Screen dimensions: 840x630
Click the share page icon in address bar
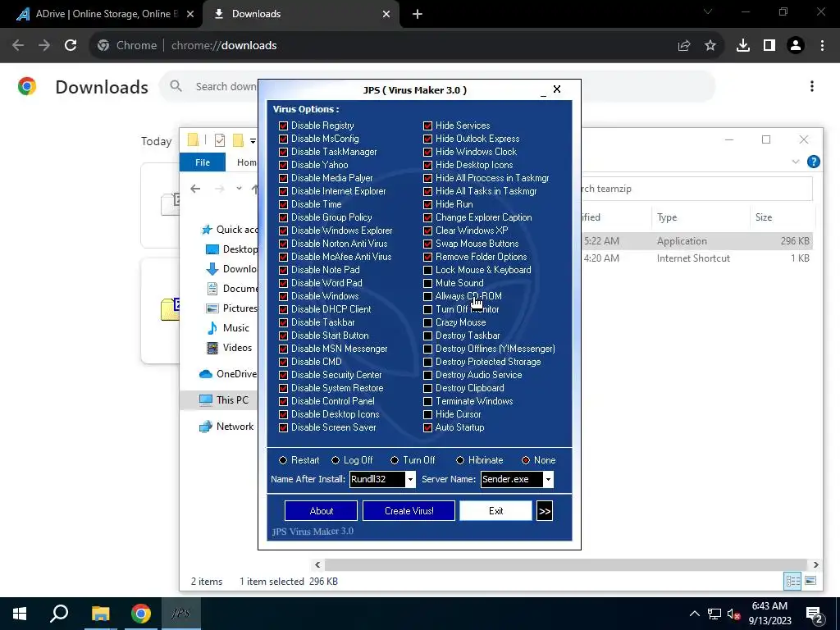(684, 46)
